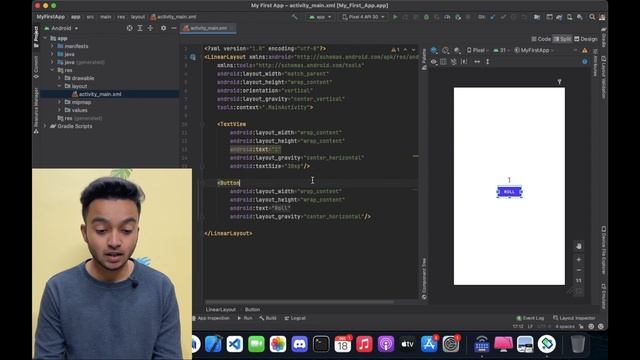Viewport: 640px width, 360px height.
Task: Open the App Inspection tab
Action: [x=211, y=318]
